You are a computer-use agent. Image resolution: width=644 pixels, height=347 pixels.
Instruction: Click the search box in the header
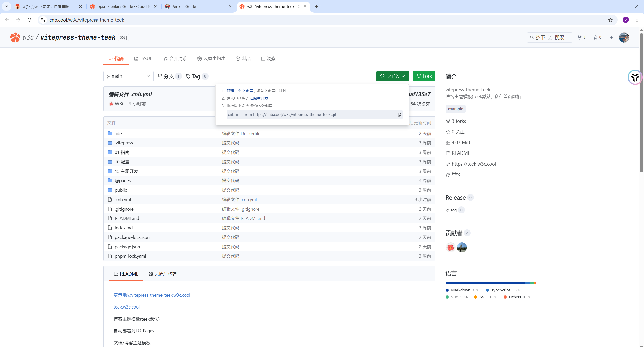549,37
